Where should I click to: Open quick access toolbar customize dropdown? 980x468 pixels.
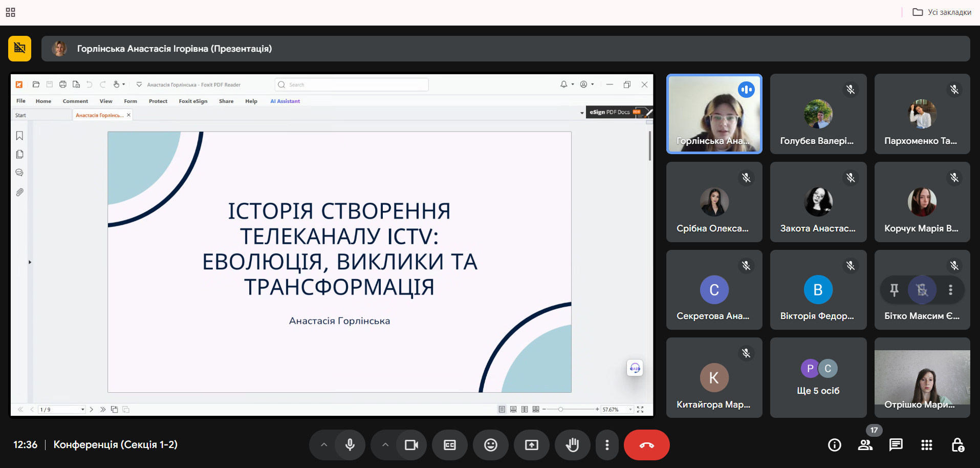pos(139,84)
